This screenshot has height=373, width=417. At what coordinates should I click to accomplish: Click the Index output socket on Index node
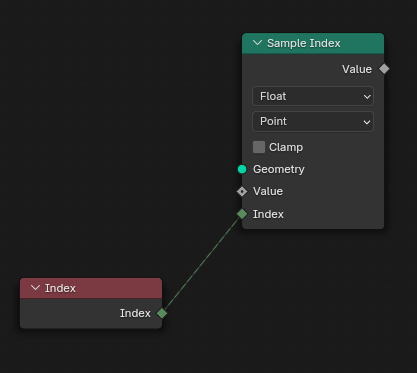click(162, 313)
